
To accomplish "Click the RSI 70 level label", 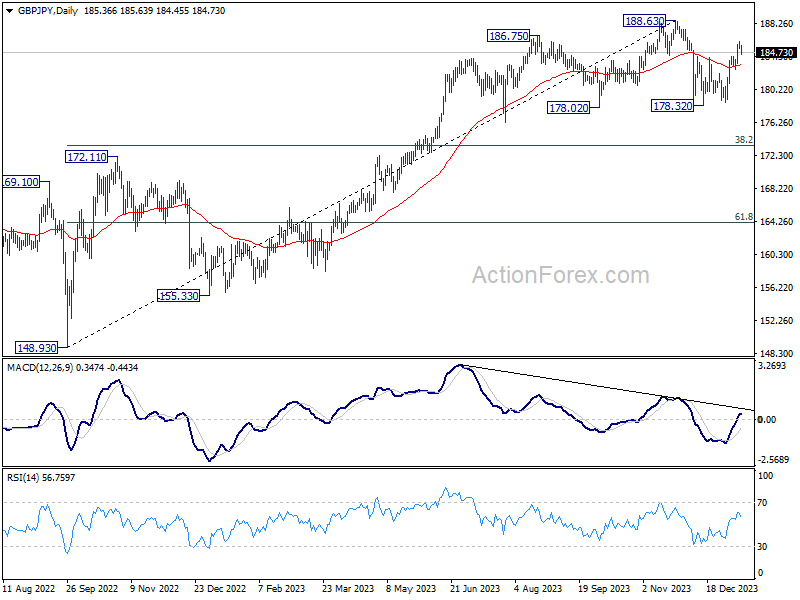I will 762,503.
